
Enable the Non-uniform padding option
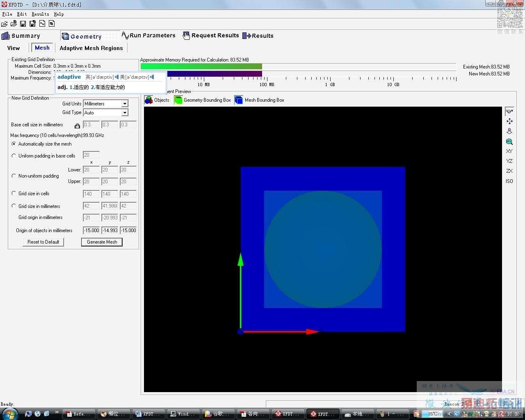[14, 176]
